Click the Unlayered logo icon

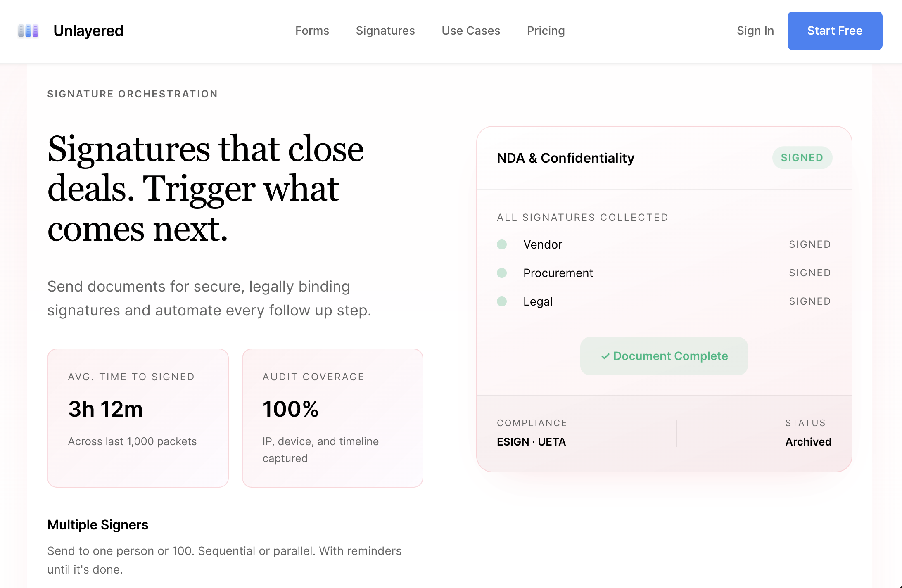point(28,31)
